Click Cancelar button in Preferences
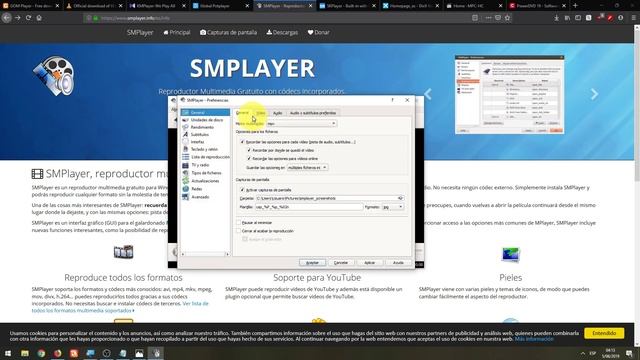640x360 pixels. [341, 262]
